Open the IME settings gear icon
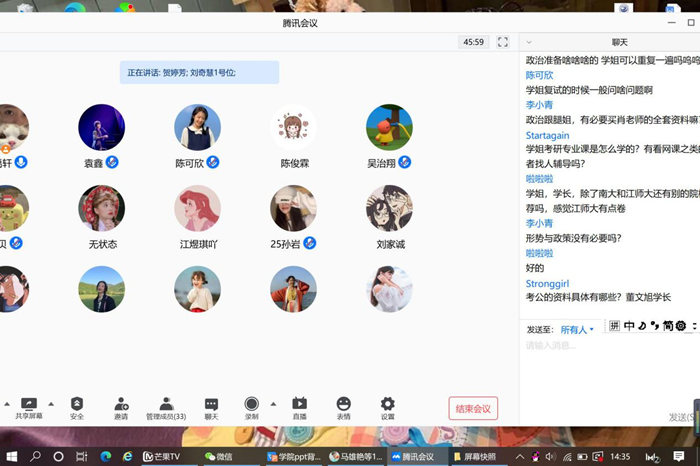The width and height of the screenshot is (700, 466). pyautogui.click(x=680, y=326)
